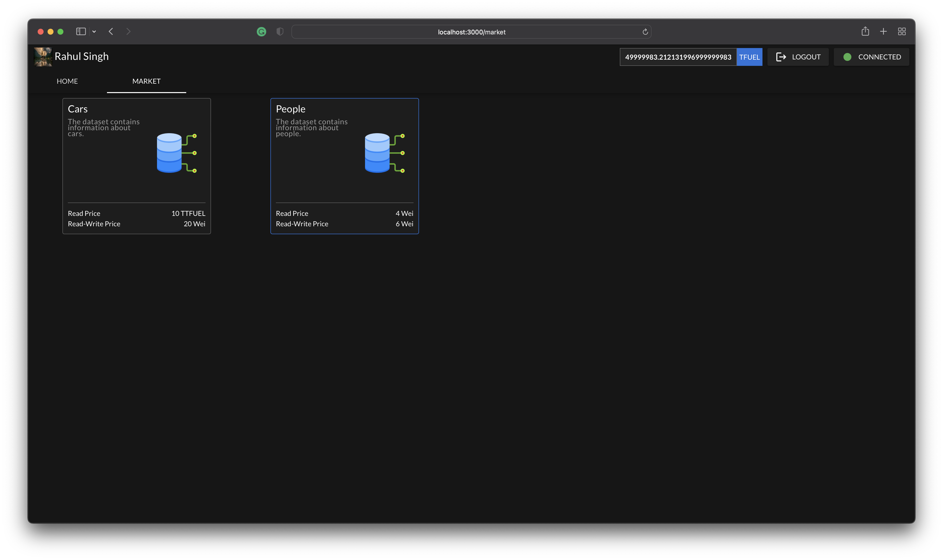Click the TFUEL balance field
This screenshot has height=560, width=943.
[678, 57]
